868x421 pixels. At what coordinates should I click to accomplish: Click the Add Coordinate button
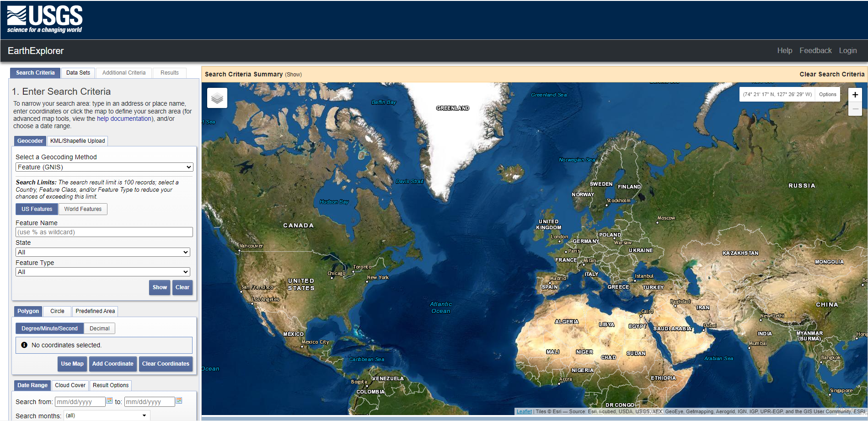113,364
